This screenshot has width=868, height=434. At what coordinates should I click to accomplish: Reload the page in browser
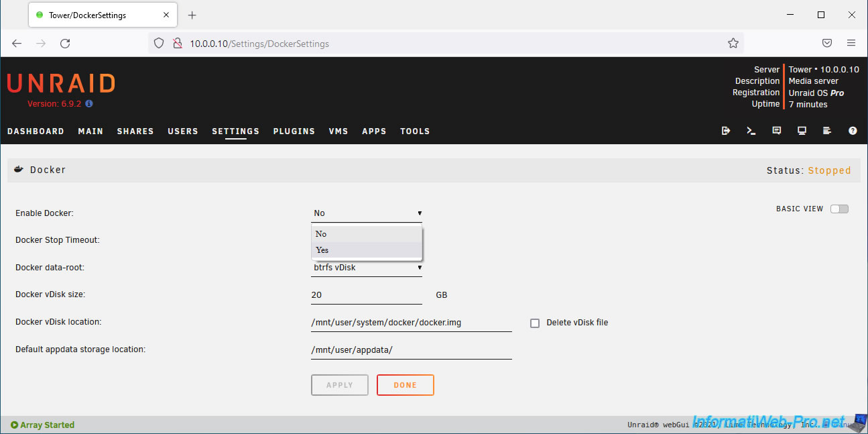[65, 43]
